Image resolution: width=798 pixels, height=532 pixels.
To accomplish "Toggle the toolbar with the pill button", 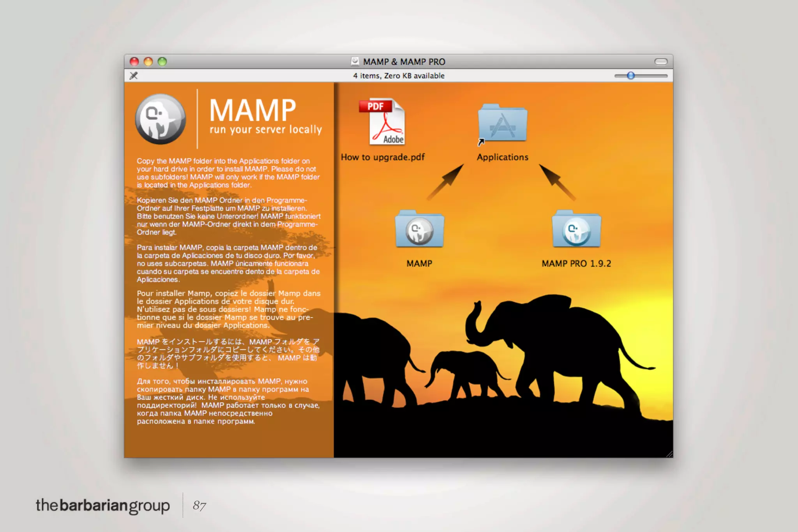I will pyautogui.click(x=661, y=62).
